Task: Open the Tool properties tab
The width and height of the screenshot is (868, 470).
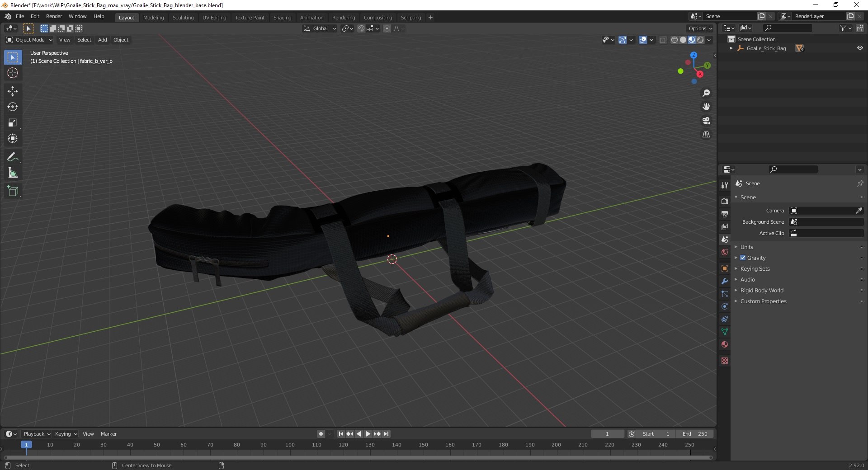Action: pos(725,185)
